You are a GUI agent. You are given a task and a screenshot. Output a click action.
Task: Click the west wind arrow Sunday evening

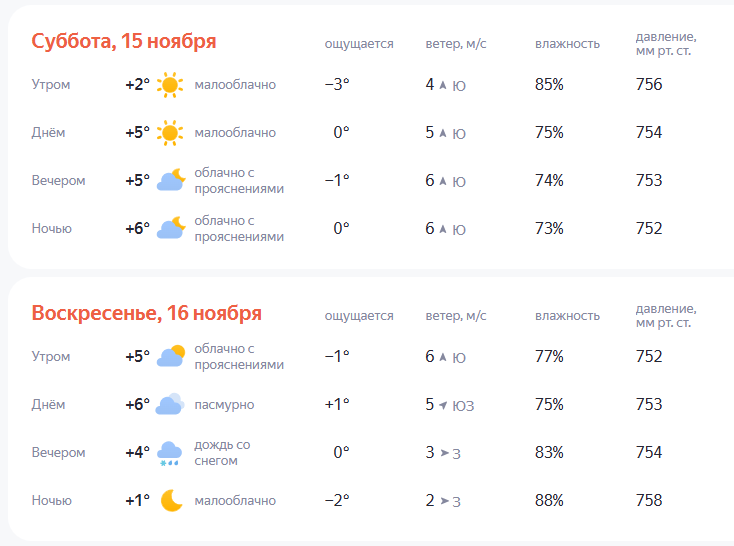tap(443, 453)
